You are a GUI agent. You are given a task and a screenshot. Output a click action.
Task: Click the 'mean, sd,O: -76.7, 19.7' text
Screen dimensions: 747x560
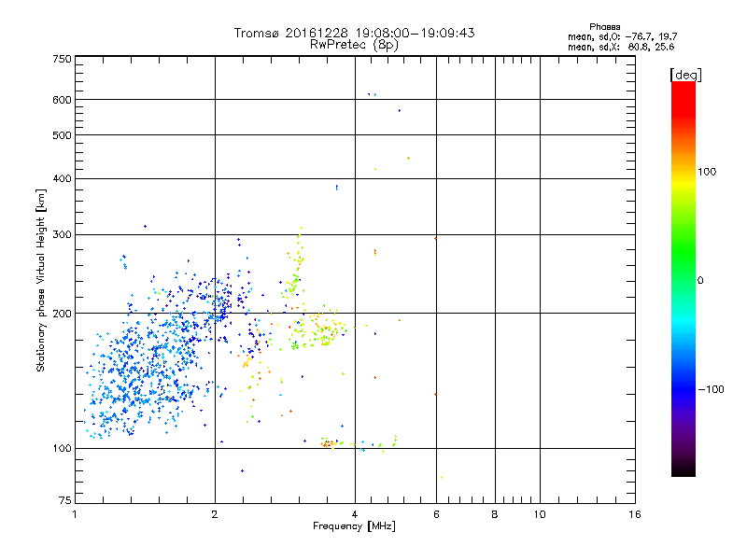pos(622,36)
